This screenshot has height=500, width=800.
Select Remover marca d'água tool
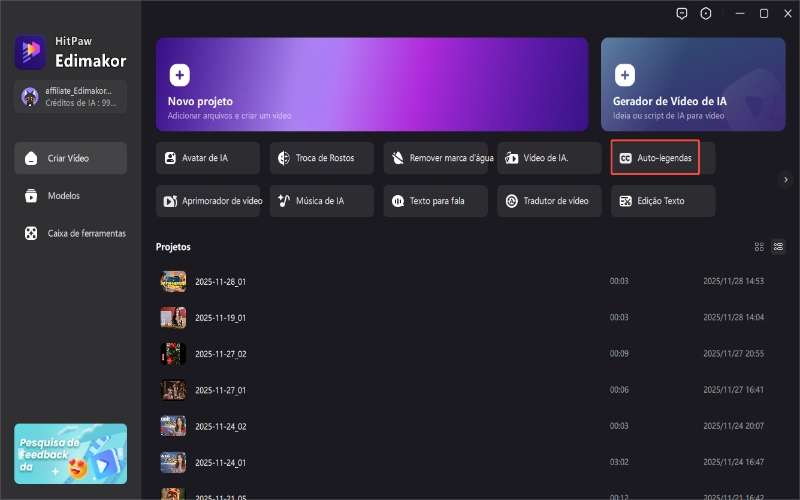tap(435, 158)
